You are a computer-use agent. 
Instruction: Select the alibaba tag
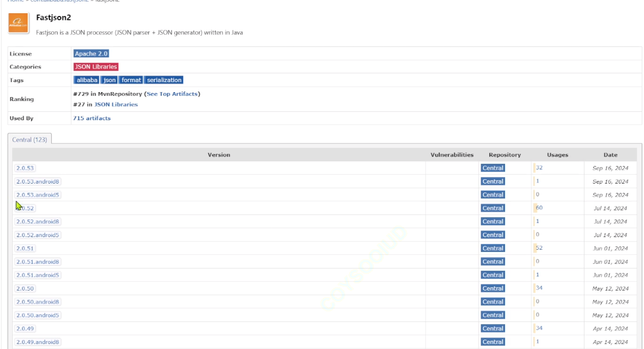pyautogui.click(x=87, y=80)
